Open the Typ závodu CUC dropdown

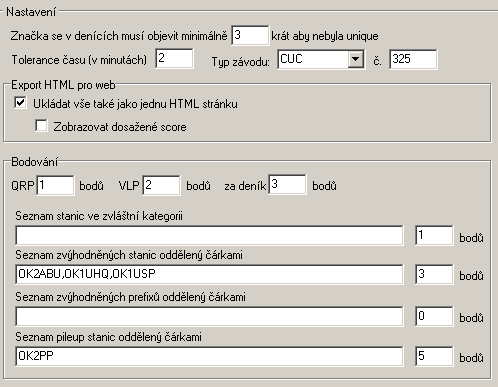click(356, 59)
